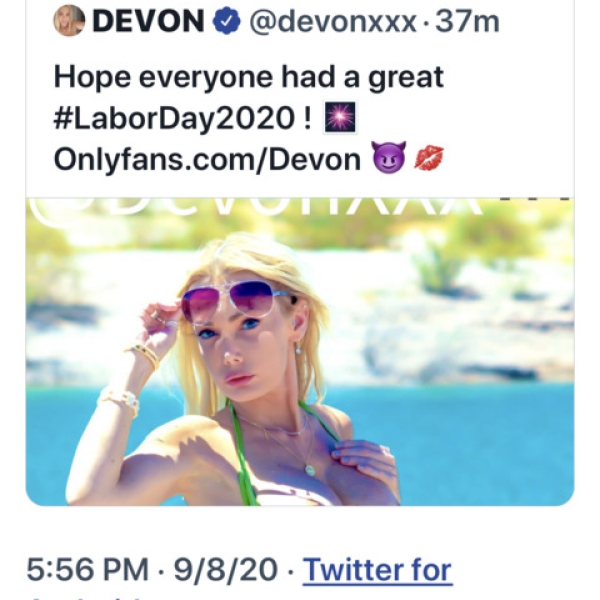Click the 5:56 PM post time
The height and width of the screenshot is (600, 600).
[x=88, y=570]
